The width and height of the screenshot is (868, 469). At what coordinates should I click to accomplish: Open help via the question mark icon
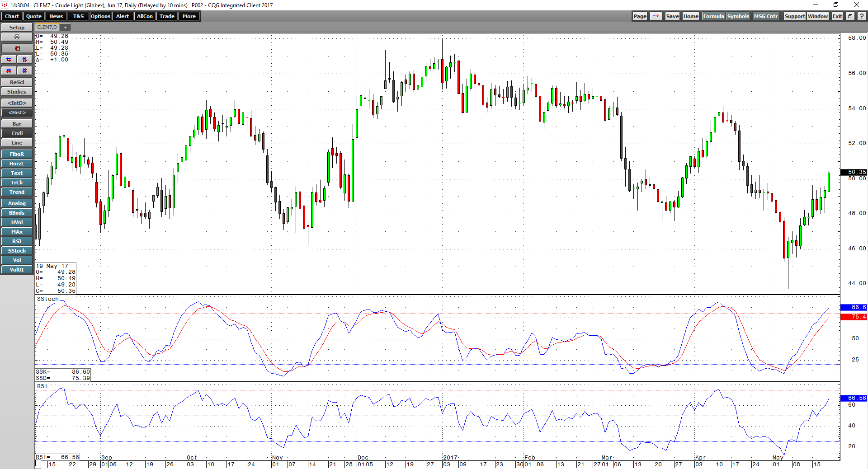pos(861,16)
